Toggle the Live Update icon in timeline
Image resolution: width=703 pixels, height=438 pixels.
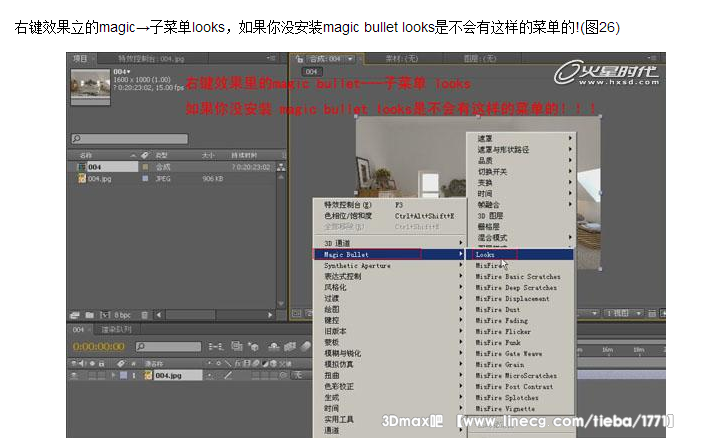[x=237, y=346]
